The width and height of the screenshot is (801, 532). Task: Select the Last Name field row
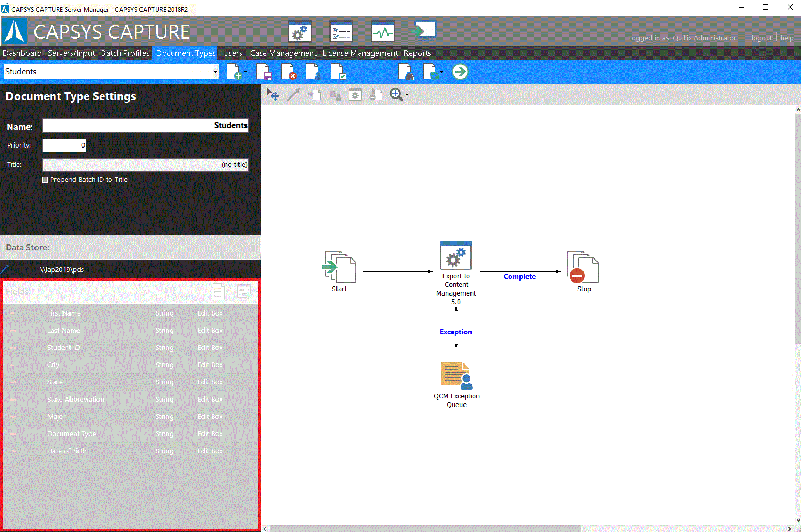pos(130,330)
